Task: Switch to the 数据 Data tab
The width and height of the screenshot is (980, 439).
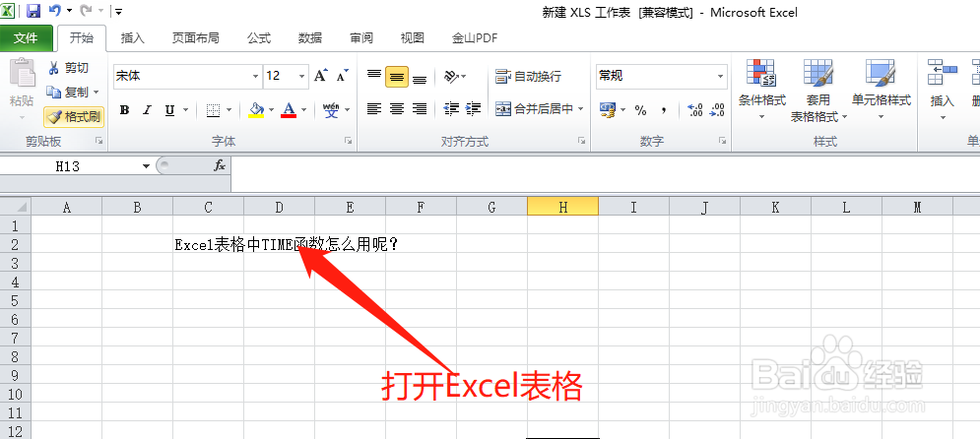Action: 310,38
